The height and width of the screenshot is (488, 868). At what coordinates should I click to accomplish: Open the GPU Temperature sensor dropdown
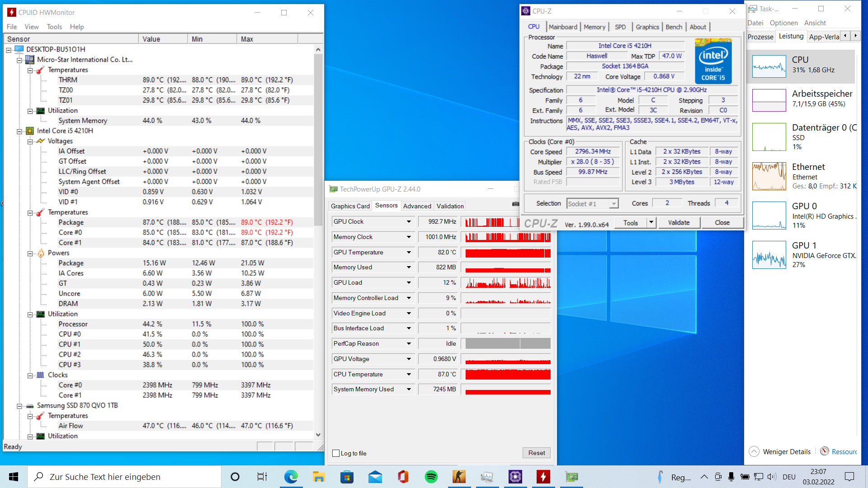click(409, 252)
